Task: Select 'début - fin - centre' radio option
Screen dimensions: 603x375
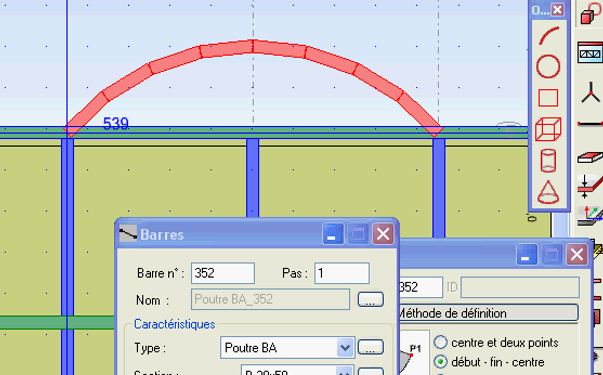Action: [x=441, y=362]
